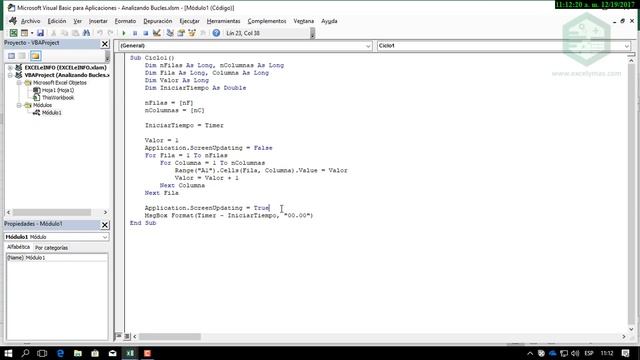This screenshot has width=640, height=360.
Task: Open the Ejecutar menu
Action: [x=189, y=21]
